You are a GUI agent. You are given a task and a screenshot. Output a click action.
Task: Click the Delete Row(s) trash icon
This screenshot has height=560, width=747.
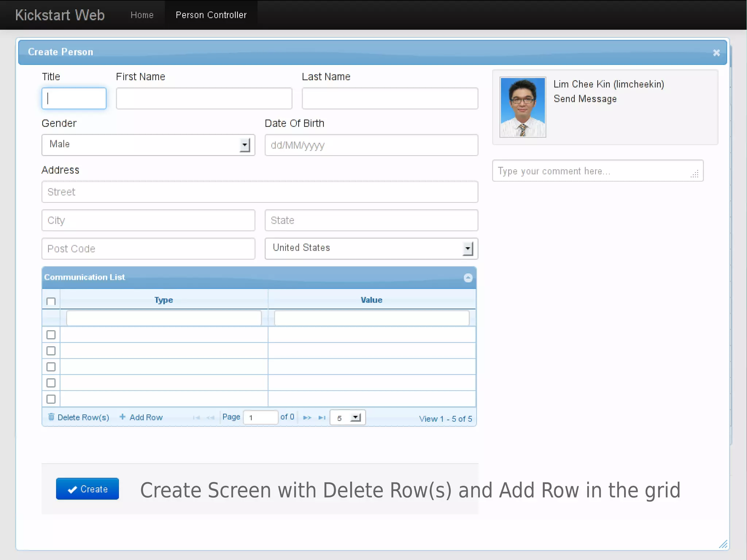51,417
